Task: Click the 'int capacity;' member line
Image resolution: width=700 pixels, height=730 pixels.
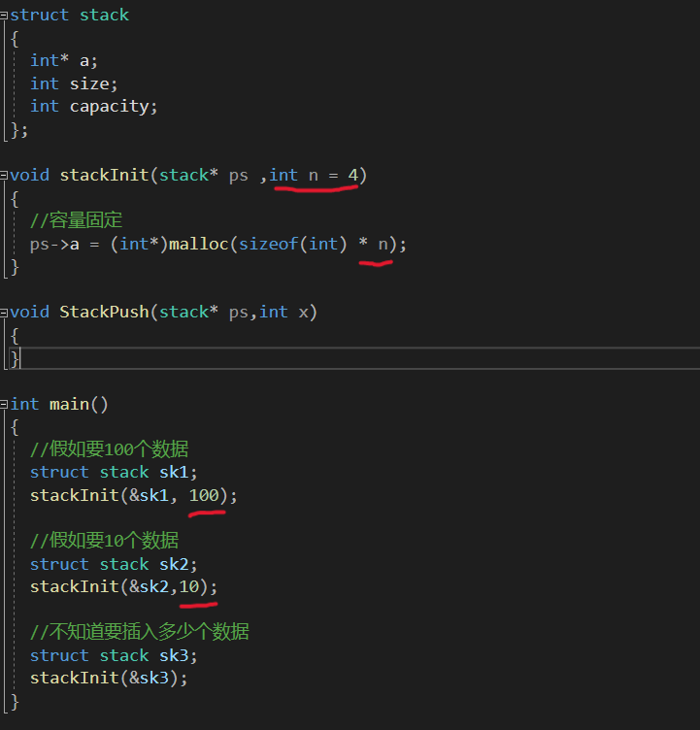Action: [93, 107]
